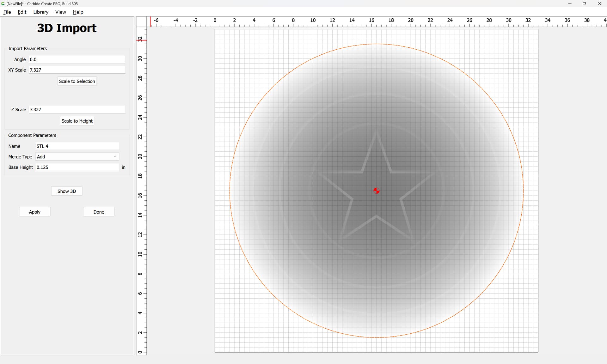
Task: Close the Carbide Create window
Action: point(599,3)
